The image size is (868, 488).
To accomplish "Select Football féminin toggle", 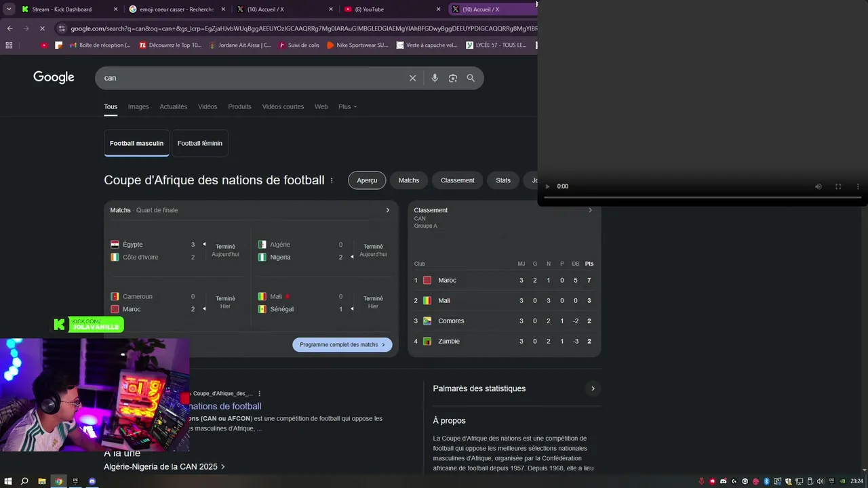I will (199, 143).
